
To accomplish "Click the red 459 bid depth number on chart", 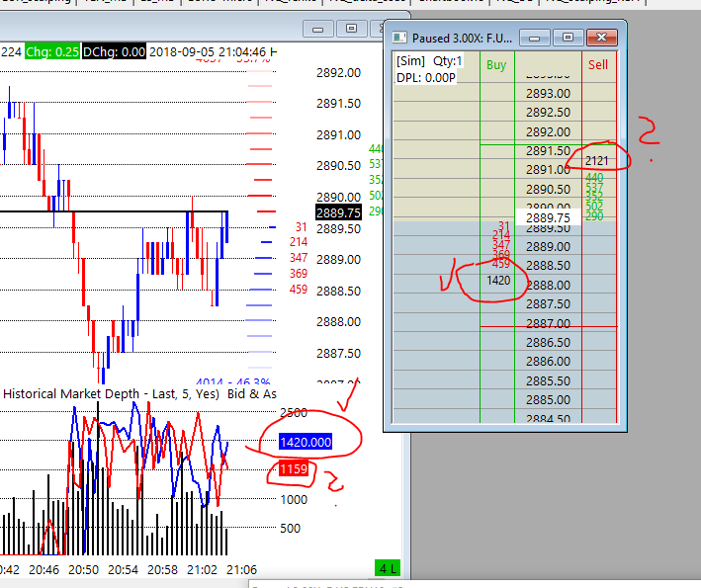I will pos(299,290).
